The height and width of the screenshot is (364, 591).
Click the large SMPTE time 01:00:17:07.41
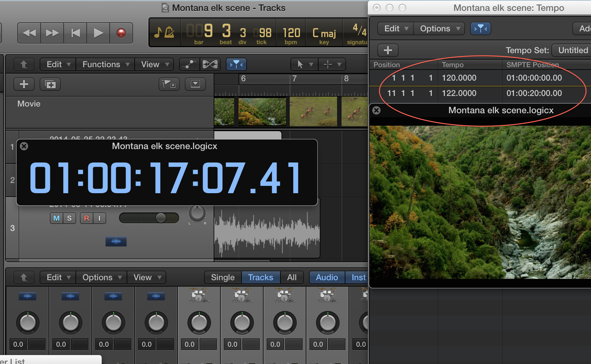point(165,178)
